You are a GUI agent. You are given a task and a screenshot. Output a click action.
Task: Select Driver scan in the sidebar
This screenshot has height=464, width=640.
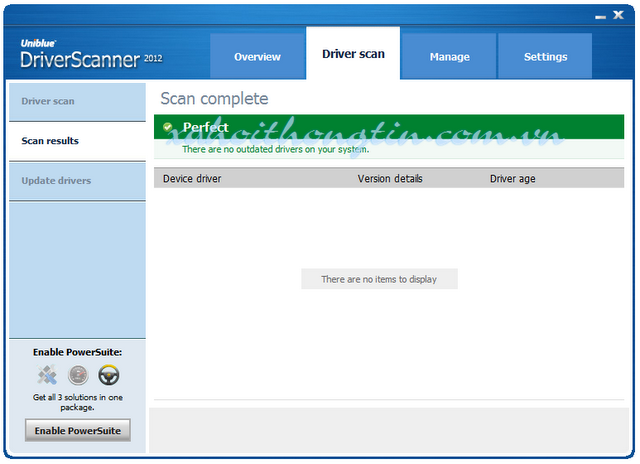(77, 101)
